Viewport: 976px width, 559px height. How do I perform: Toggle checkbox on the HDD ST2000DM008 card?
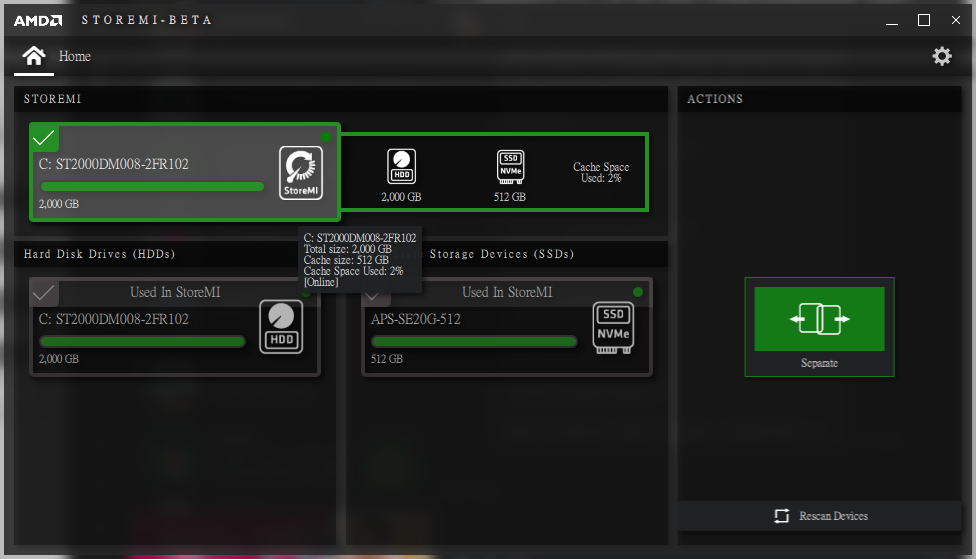pyautogui.click(x=44, y=293)
